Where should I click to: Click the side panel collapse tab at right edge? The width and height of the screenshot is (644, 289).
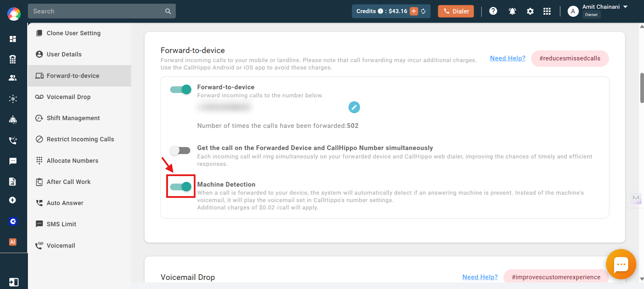636,198
